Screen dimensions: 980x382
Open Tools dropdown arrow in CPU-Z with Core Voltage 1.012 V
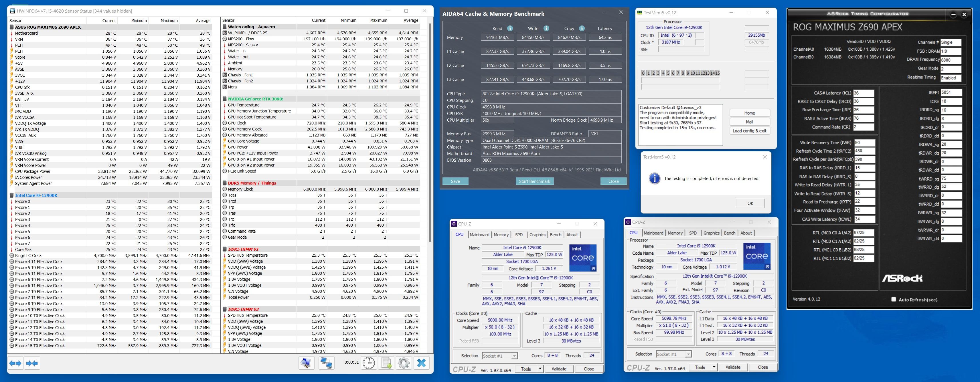click(x=714, y=367)
